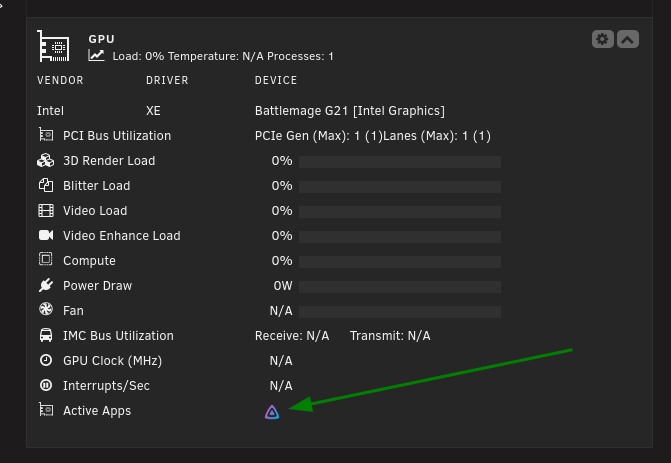Click the 'Blitter Load' label
This screenshot has width=671, height=463.
97,186
